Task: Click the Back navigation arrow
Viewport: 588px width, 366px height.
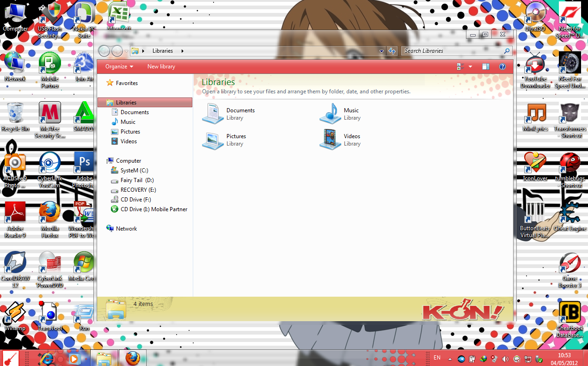Action: pos(104,51)
